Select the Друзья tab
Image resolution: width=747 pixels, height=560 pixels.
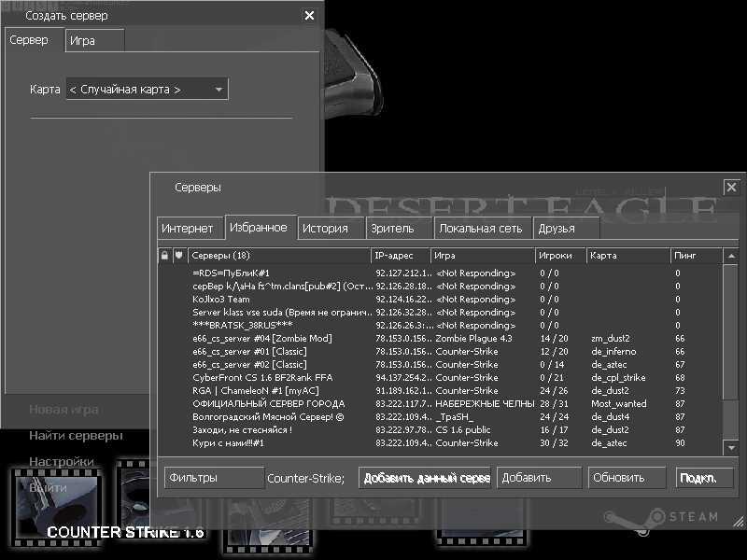click(557, 228)
